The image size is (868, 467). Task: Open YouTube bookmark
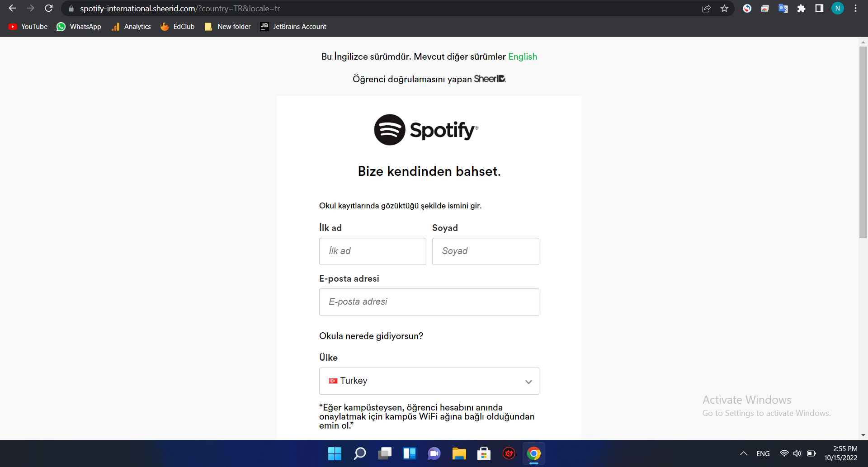28,27
